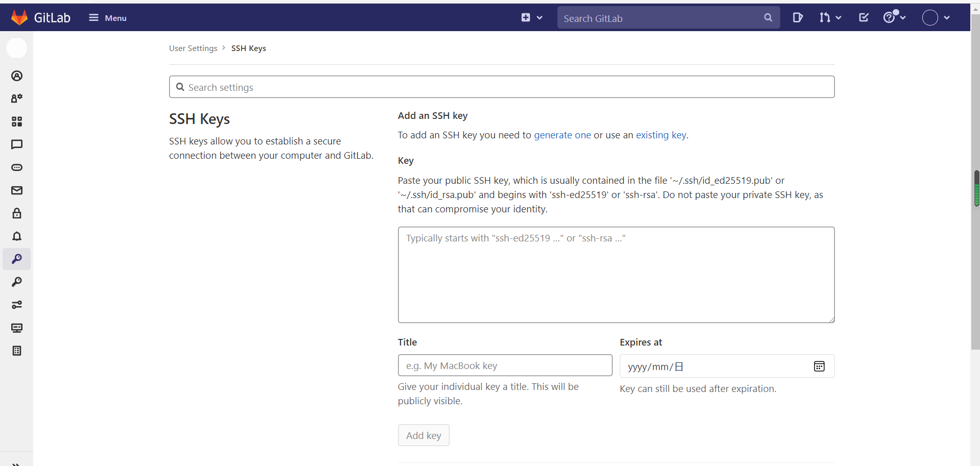Open GPG Keys icon in sidebar
980x466 pixels.
[x=17, y=282]
